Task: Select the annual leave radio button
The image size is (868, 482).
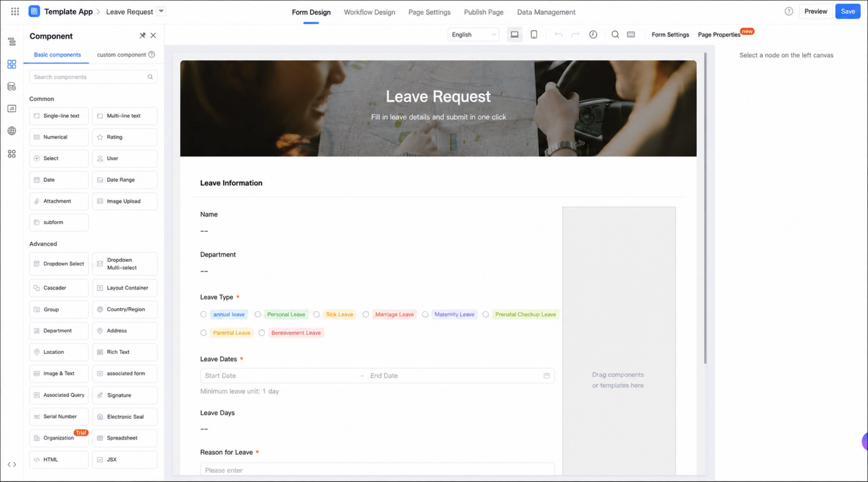Action: tap(204, 314)
